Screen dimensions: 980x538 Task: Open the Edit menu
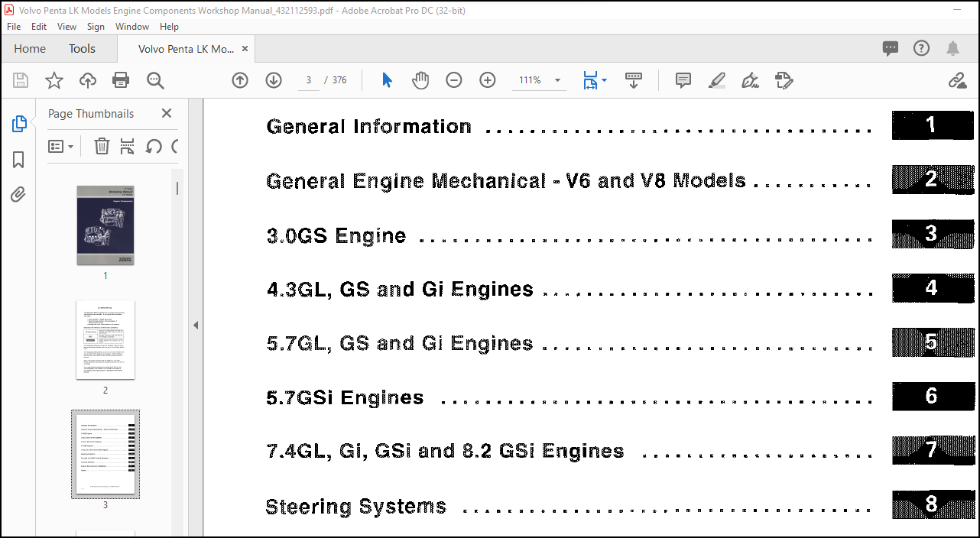(39, 26)
